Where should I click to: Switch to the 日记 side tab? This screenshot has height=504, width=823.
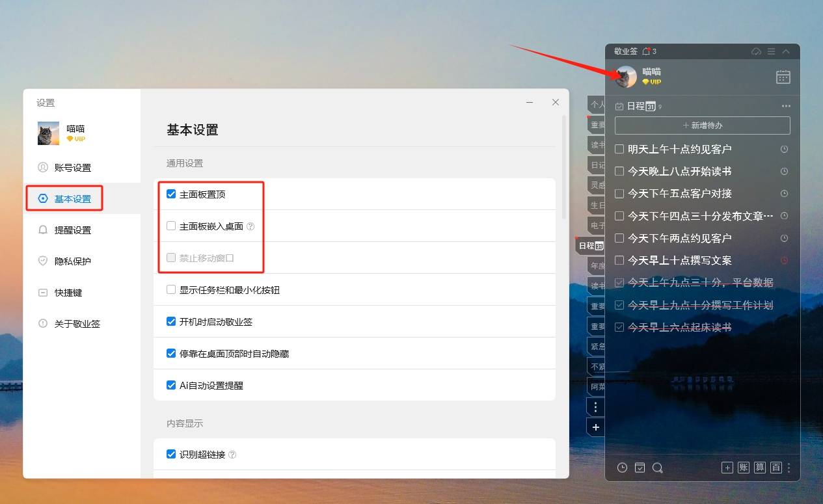tap(597, 165)
